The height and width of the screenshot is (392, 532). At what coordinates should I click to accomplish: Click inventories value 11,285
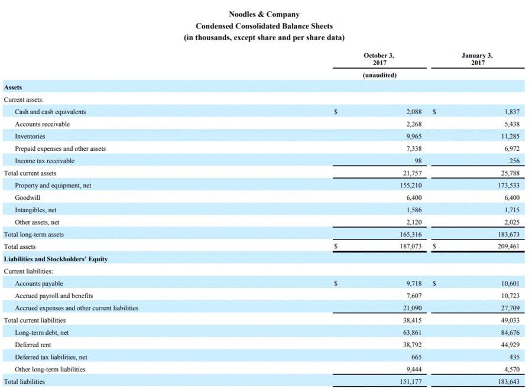pyautogui.click(x=510, y=137)
